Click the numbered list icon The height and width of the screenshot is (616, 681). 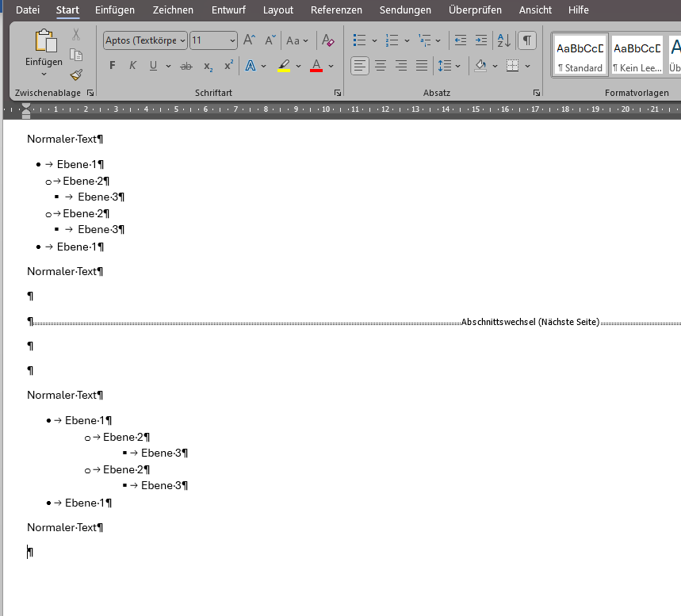[x=392, y=40]
